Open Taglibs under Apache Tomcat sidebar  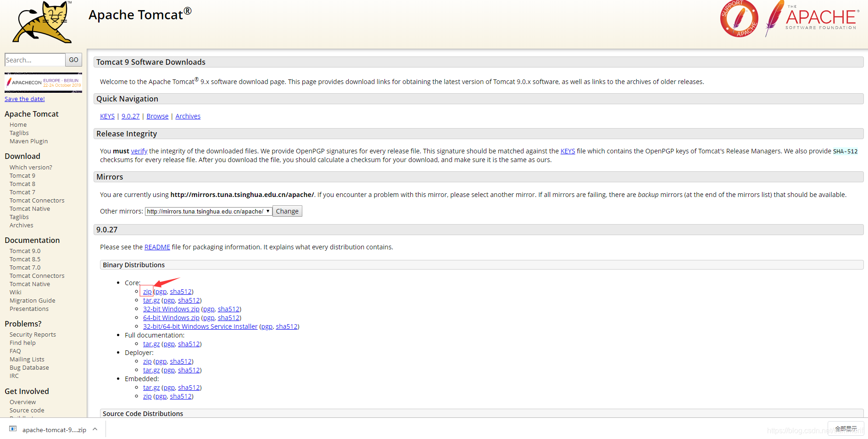19,133
